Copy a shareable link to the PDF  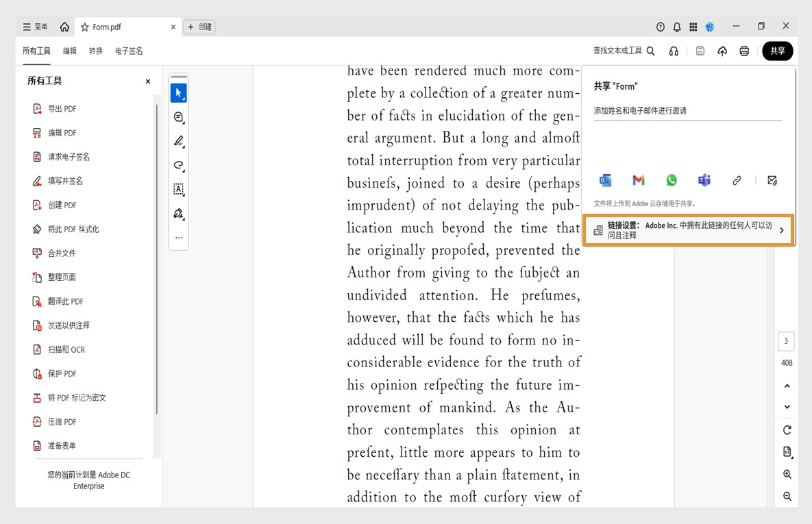[x=737, y=180]
